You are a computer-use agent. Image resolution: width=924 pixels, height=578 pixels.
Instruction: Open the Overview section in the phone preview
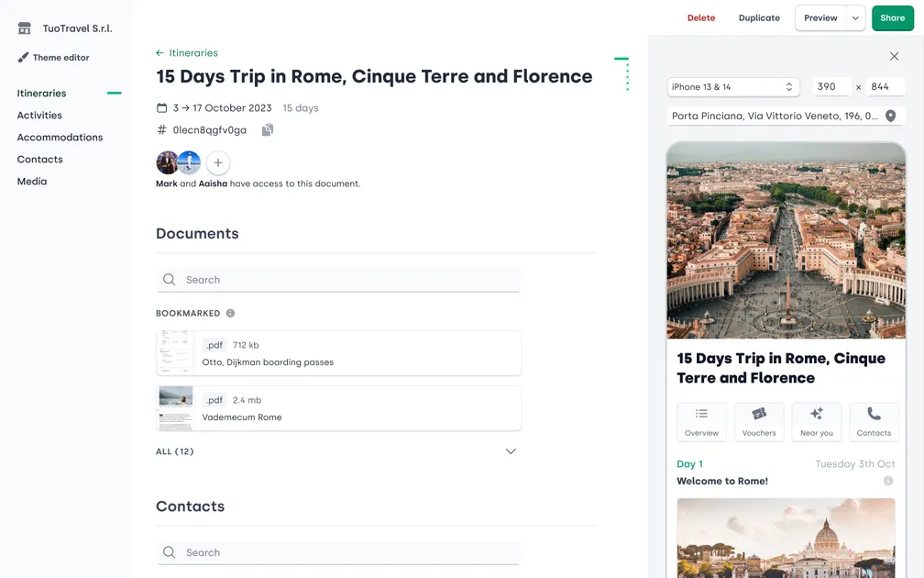pos(701,422)
